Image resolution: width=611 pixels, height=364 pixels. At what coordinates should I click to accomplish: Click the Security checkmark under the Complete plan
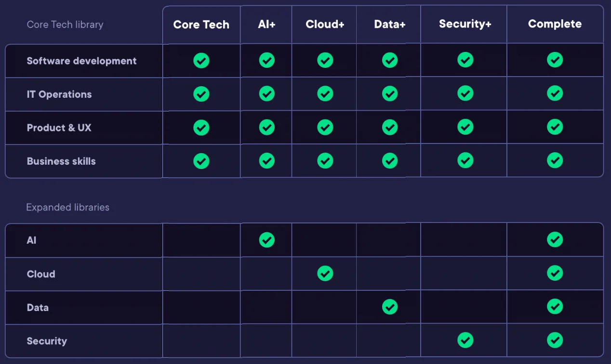click(555, 340)
